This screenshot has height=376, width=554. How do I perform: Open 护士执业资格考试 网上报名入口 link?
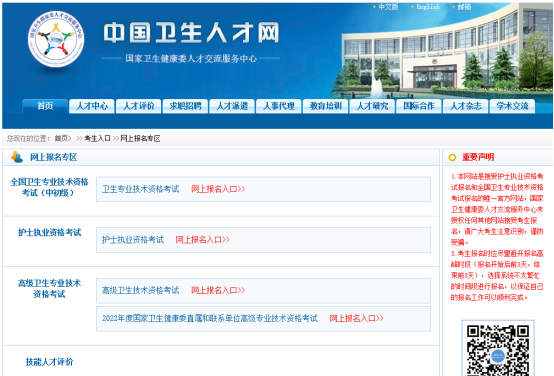tap(202, 240)
